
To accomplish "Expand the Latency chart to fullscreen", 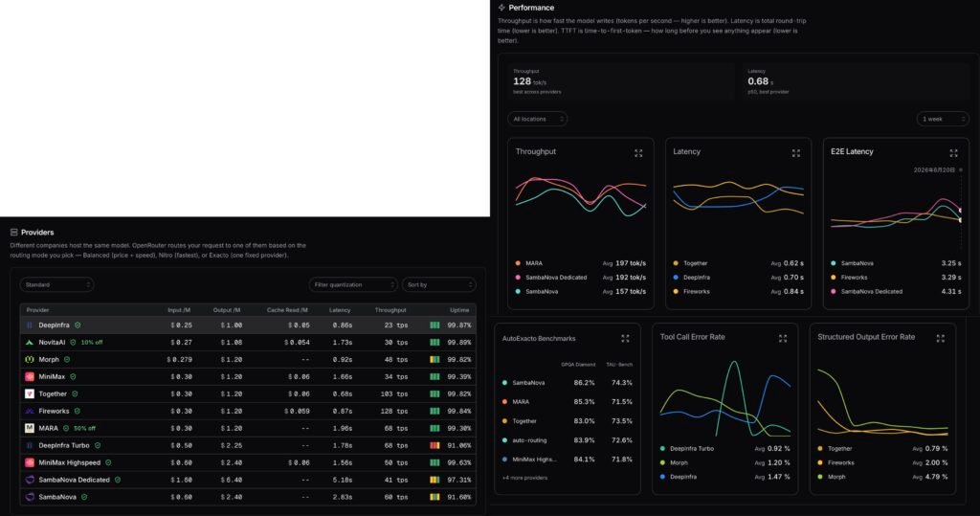I will click(795, 153).
